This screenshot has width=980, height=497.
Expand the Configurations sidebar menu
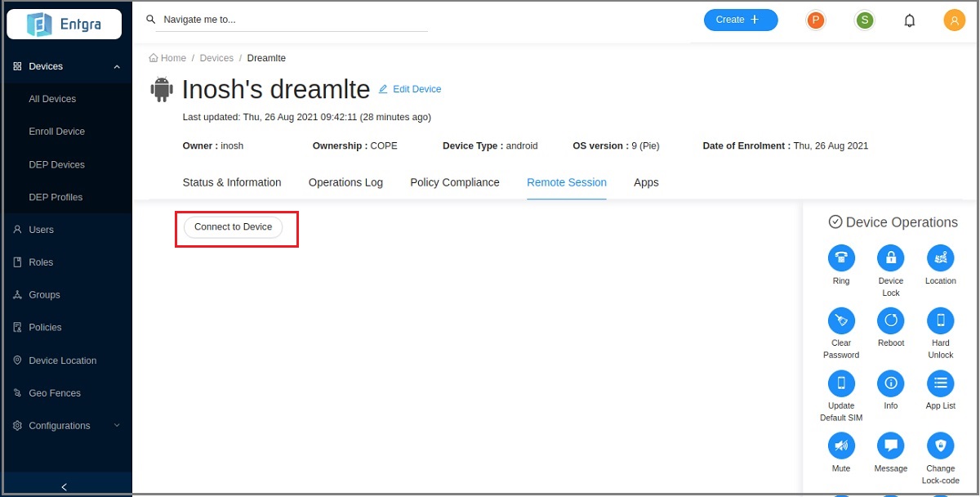click(117, 426)
